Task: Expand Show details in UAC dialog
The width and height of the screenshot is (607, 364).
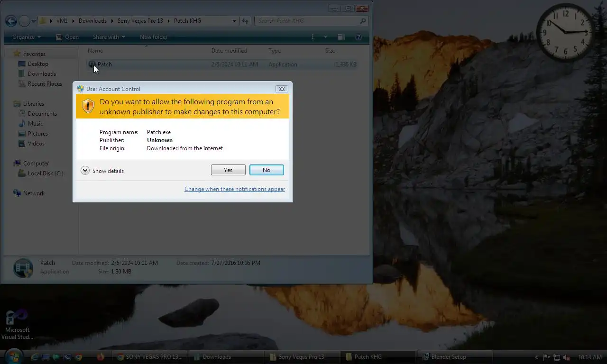Action: pyautogui.click(x=102, y=171)
